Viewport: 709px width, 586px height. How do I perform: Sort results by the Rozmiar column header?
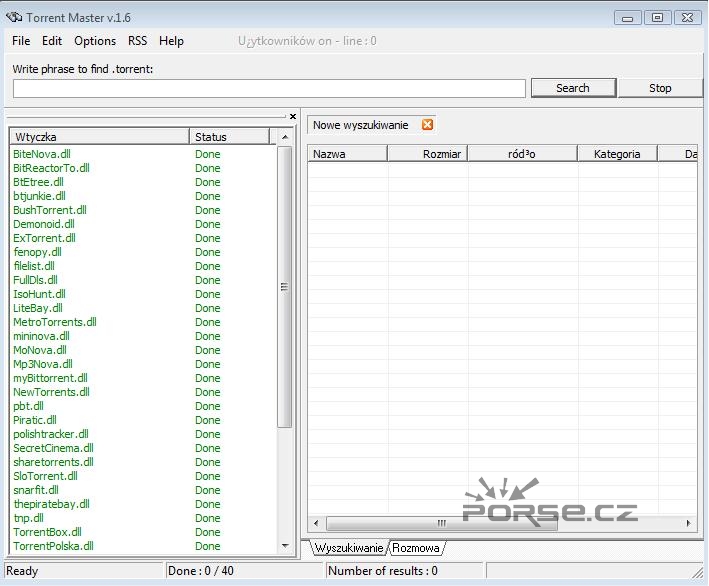tap(427, 154)
